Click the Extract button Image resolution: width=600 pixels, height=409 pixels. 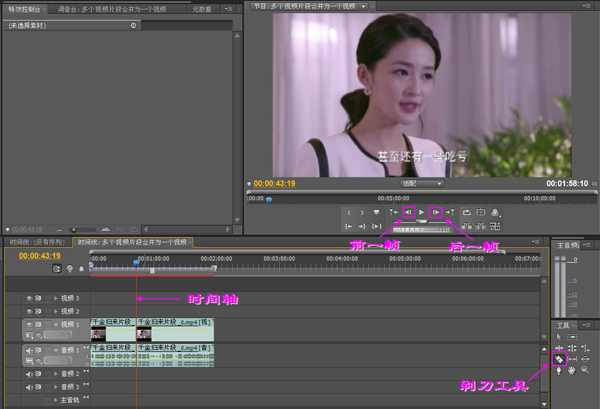pos(481,226)
